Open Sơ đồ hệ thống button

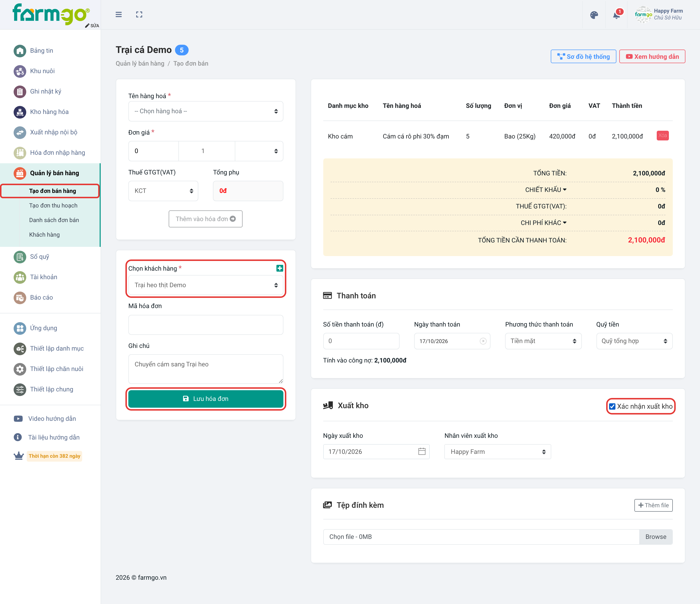(x=583, y=56)
